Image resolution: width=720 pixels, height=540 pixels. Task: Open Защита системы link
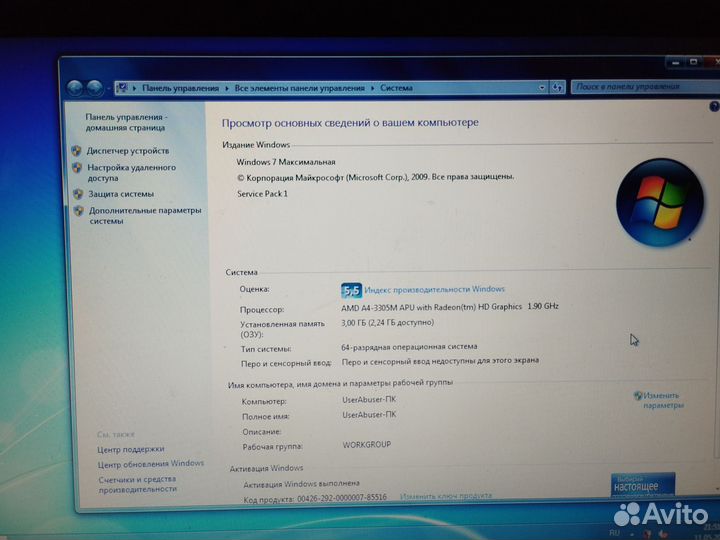tap(121, 194)
